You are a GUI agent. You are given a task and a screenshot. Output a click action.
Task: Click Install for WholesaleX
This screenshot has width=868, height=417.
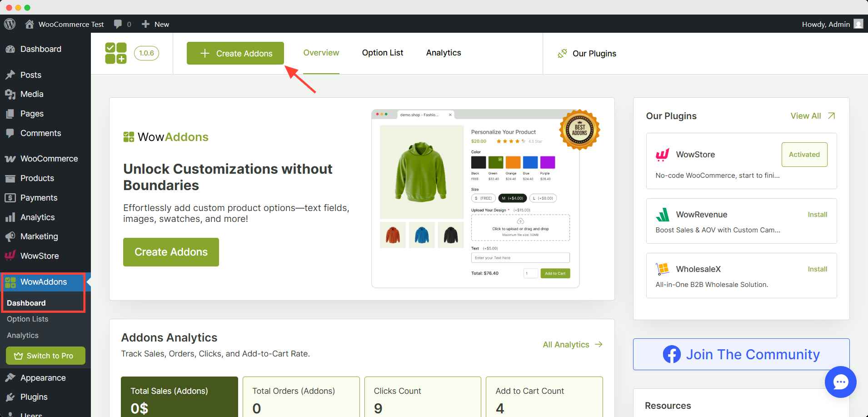pyautogui.click(x=818, y=269)
